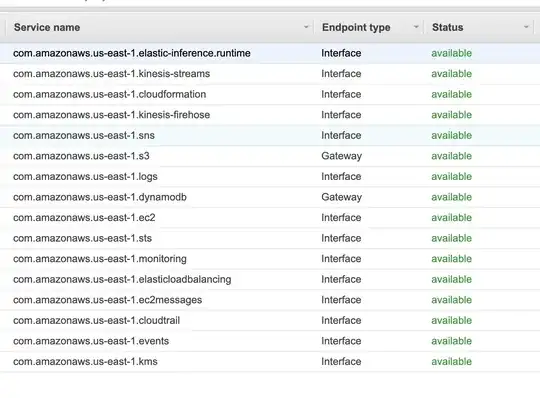Click available status in the logs row
The height and width of the screenshot is (398, 540).
click(451, 177)
